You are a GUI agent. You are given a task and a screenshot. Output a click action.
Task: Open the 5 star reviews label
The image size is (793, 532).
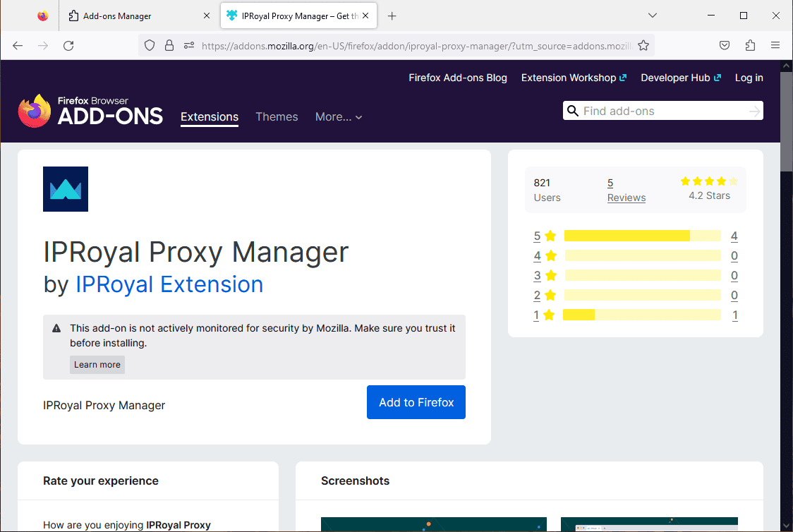545,236
